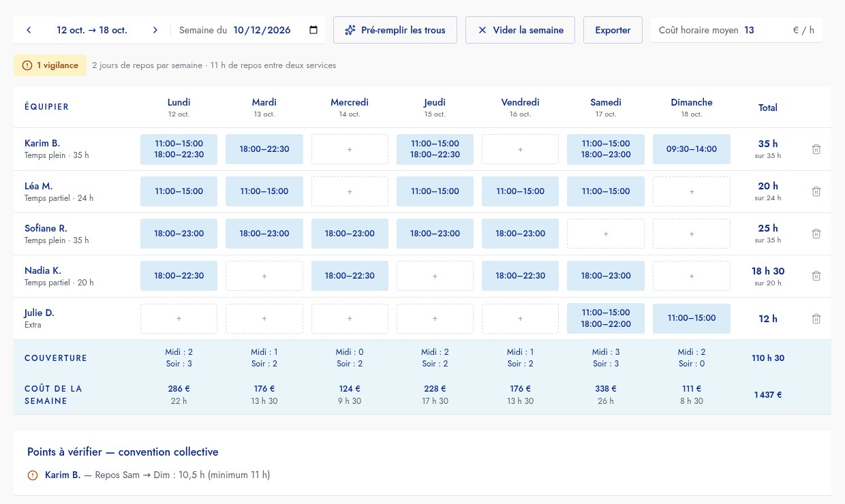The width and height of the screenshot is (845, 504).
Task: Delete Sofiane R. row trash icon
Action: click(816, 234)
